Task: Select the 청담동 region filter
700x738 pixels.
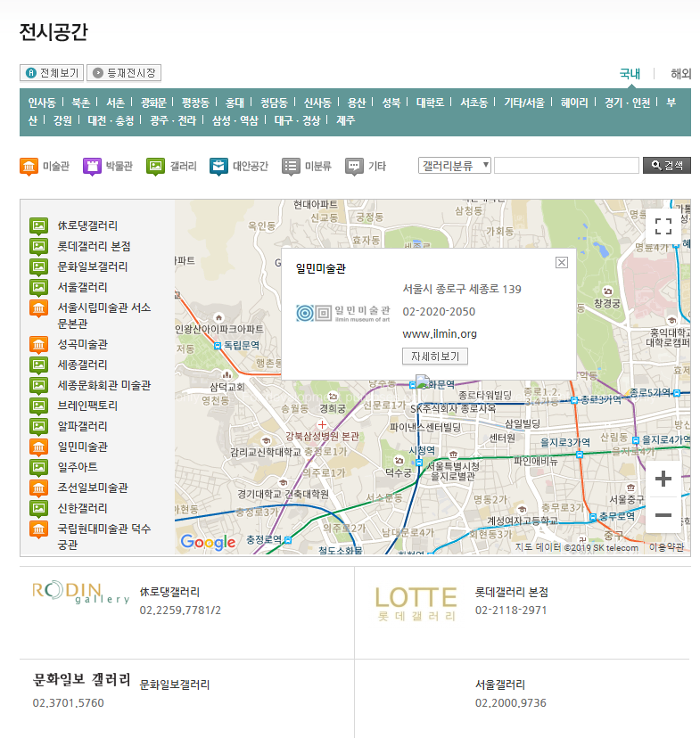Action: click(274, 102)
